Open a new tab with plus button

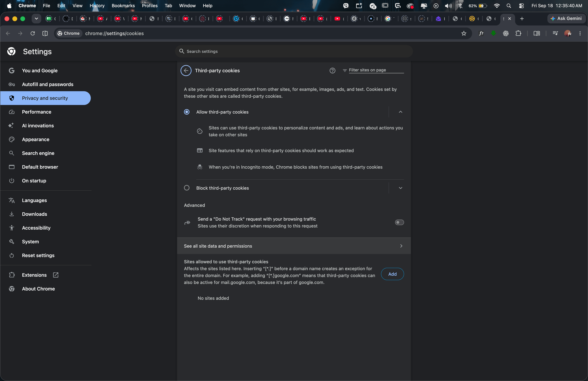[522, 19]
